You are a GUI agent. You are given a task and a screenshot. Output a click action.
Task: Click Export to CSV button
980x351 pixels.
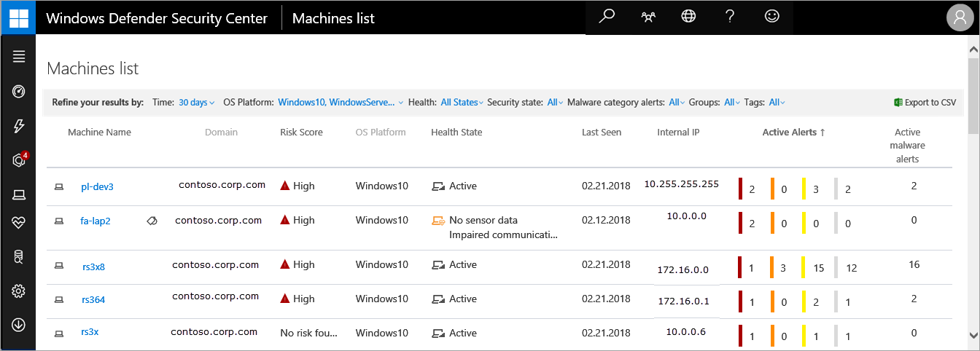coord(925,103)
